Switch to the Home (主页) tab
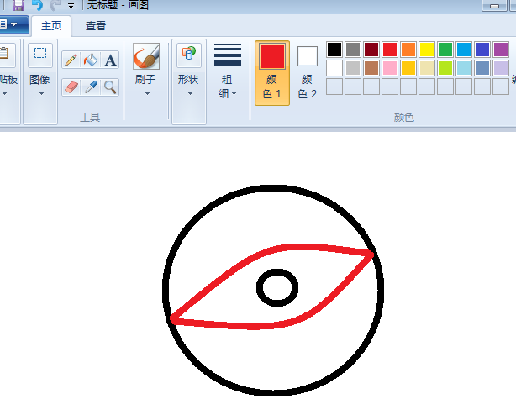This screenshot has height=420, width=516. point(51,26)
